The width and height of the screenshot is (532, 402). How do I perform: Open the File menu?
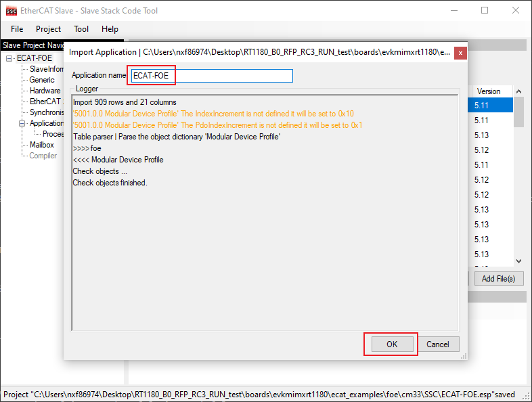17,29
